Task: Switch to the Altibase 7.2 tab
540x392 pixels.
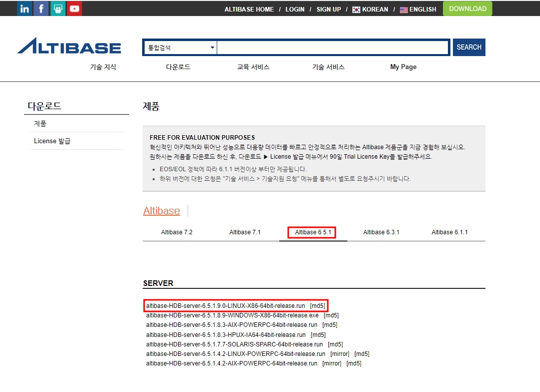Action: pos(177,232)
